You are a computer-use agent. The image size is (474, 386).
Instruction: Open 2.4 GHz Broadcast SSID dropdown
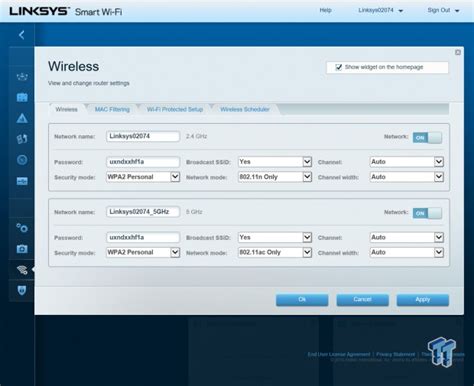coord(275,162)
